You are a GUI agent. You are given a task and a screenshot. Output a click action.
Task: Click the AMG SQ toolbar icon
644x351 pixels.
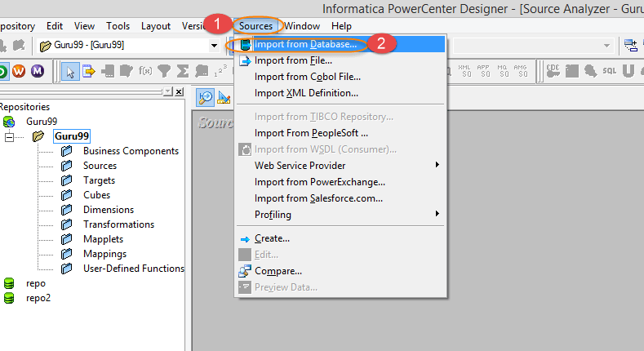521,71
